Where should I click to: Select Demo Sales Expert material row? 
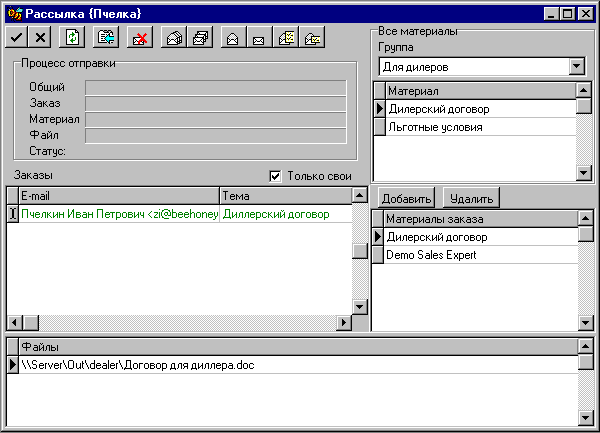pyautogui.click(x=481, y=255)
